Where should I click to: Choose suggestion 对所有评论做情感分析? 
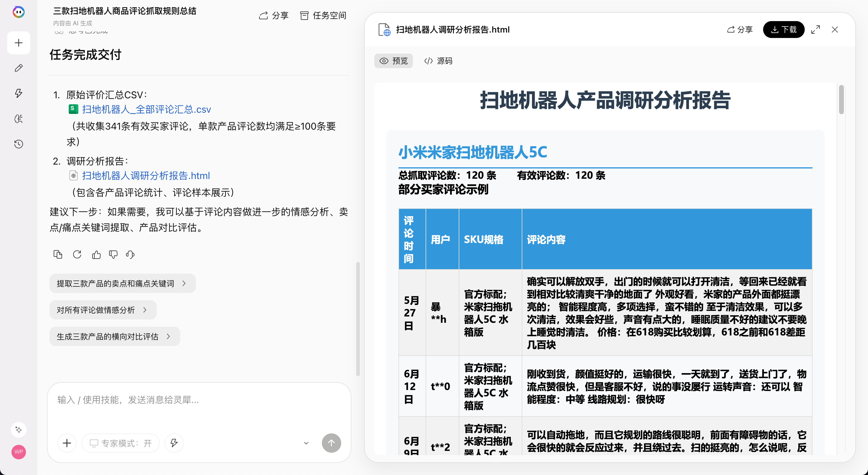[103, 310]
